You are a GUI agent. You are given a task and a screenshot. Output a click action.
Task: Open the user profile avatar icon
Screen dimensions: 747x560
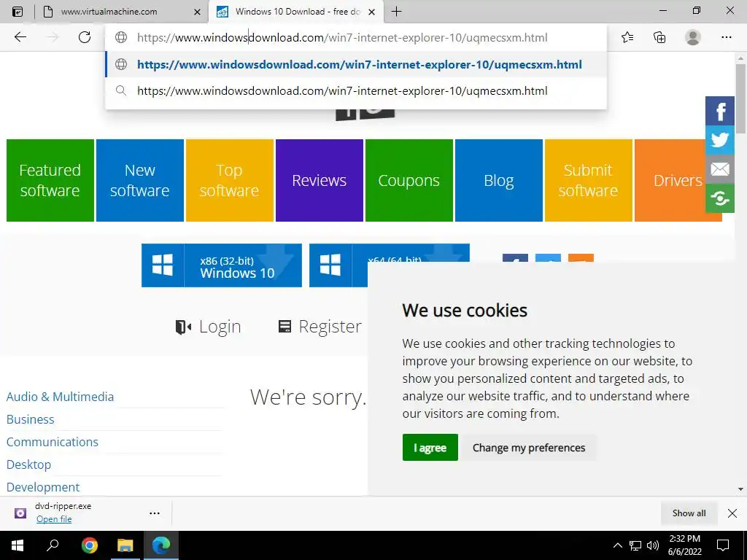coord(693,37)
